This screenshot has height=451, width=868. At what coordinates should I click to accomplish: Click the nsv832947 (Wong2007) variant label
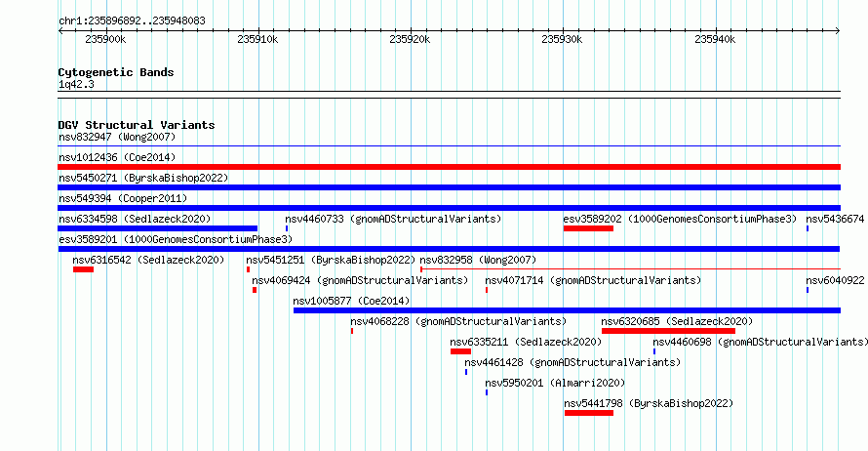pyautogui.click(x=117, y=137)
